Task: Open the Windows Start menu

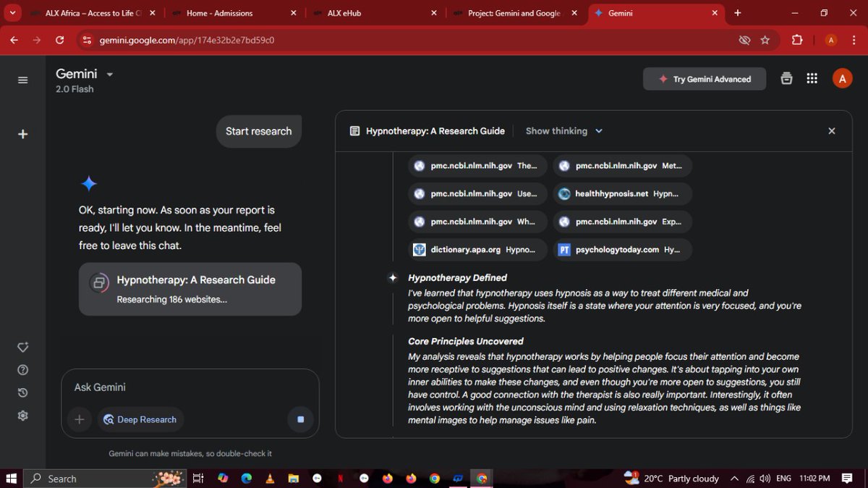Action: point(12,478)
